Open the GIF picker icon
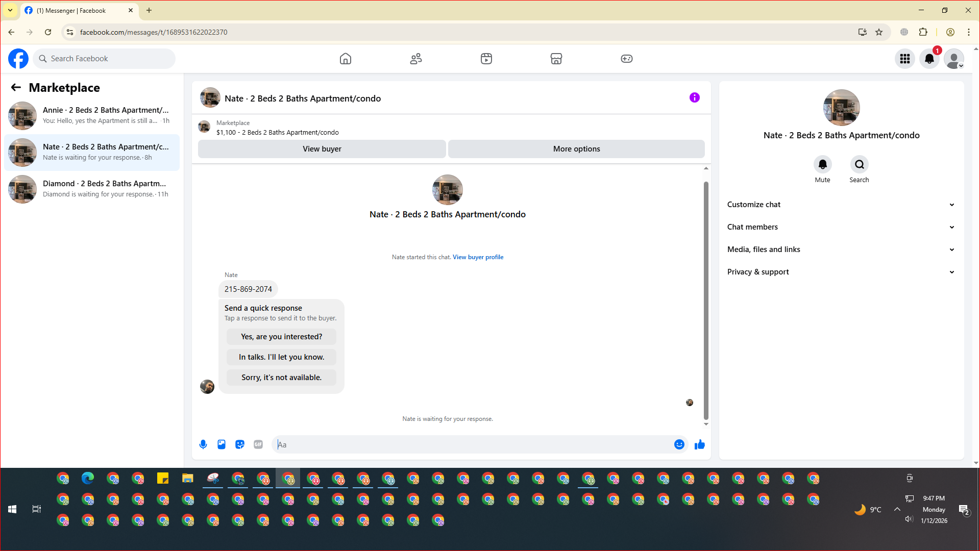Screen dimensions: 980x551 coord(258,444)
